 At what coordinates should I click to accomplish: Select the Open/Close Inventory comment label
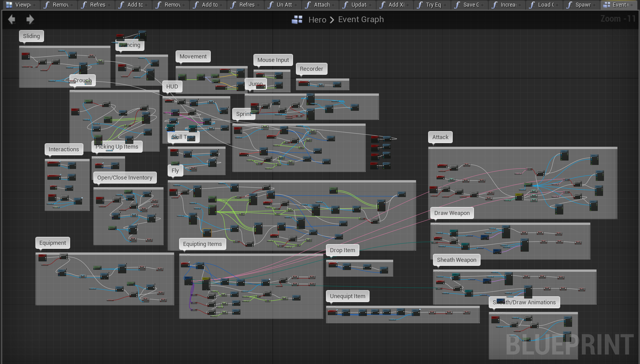tap(125, 178)
